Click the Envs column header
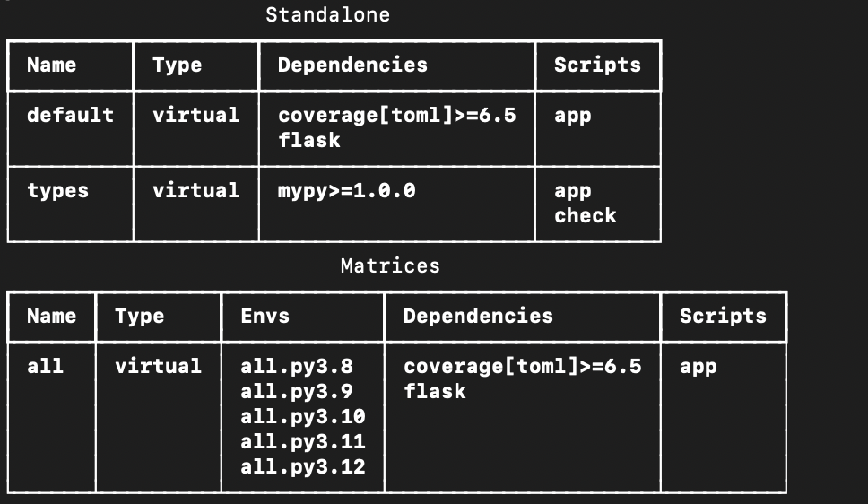Screen dimensions: 868x504 [x=265, y=317]
